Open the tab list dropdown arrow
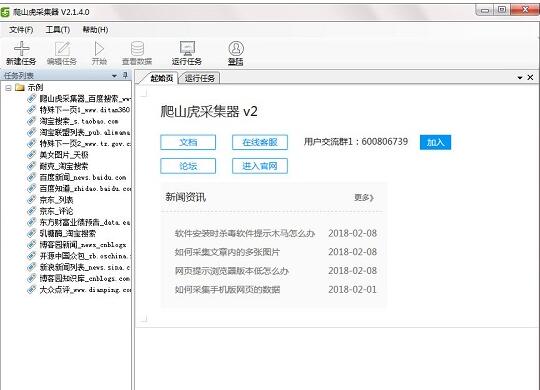540x390 pixels. tap(520, 78)
